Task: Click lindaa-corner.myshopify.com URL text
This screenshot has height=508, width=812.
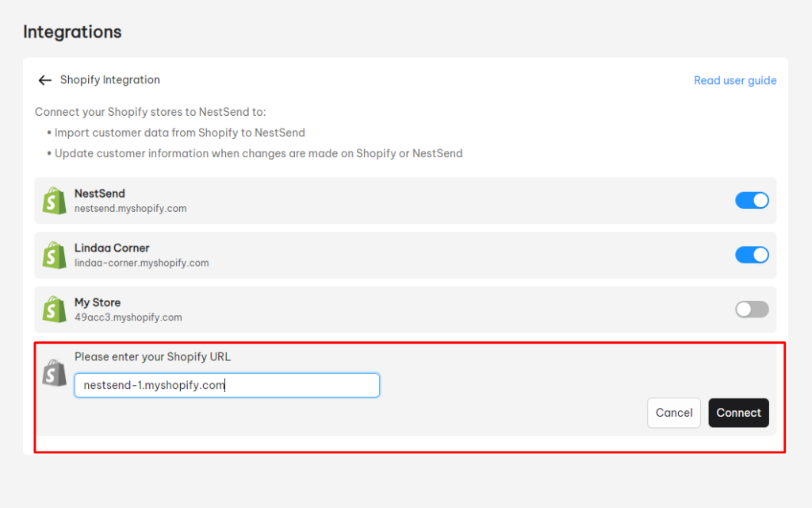Action: point(141,263)
